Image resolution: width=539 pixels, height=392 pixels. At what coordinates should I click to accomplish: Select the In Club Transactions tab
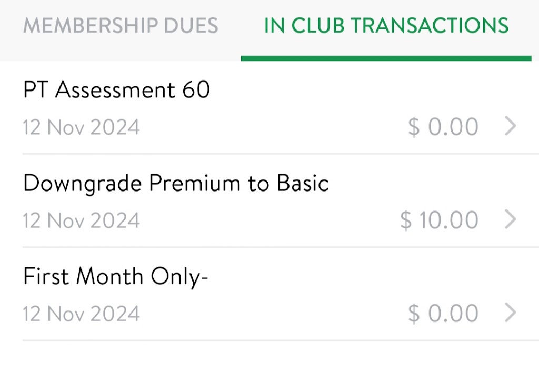pyautogui.click(x=386, y=26)
